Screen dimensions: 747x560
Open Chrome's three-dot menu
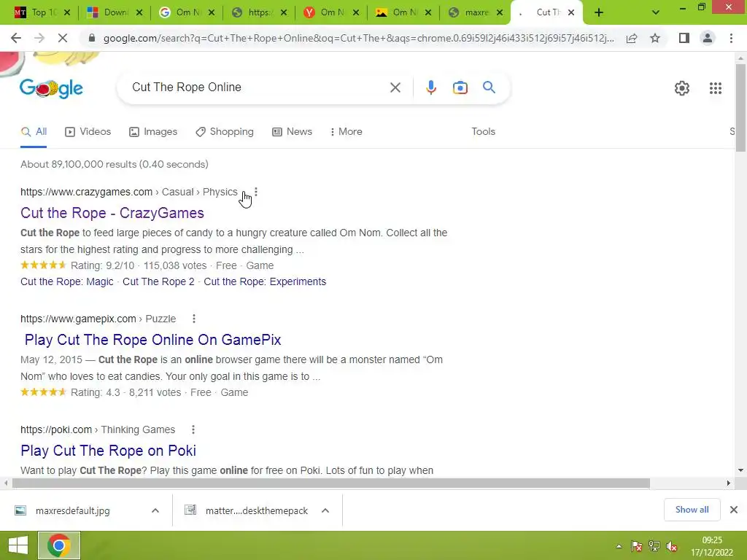click(x=731, y=38)
